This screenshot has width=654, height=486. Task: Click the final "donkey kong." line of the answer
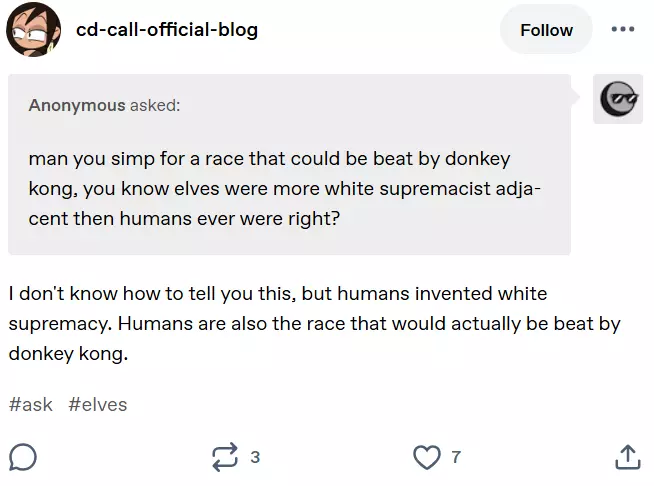(x=68, y=354)
